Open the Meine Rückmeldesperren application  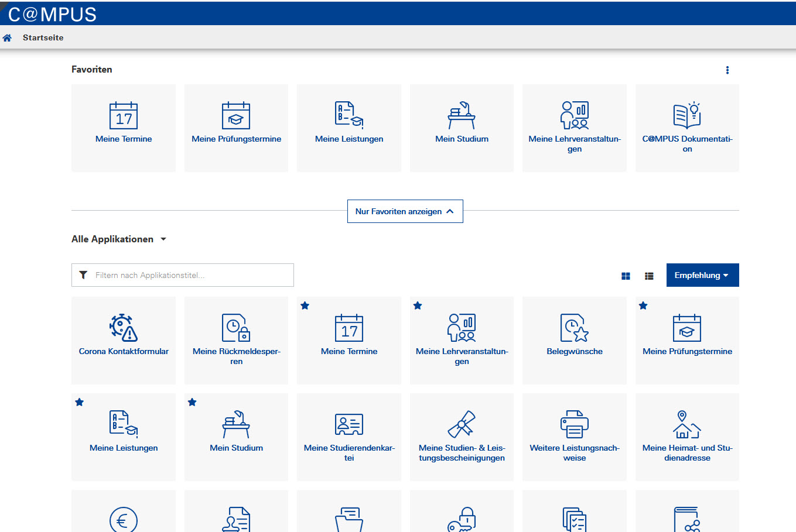click(x=236, y=341)
